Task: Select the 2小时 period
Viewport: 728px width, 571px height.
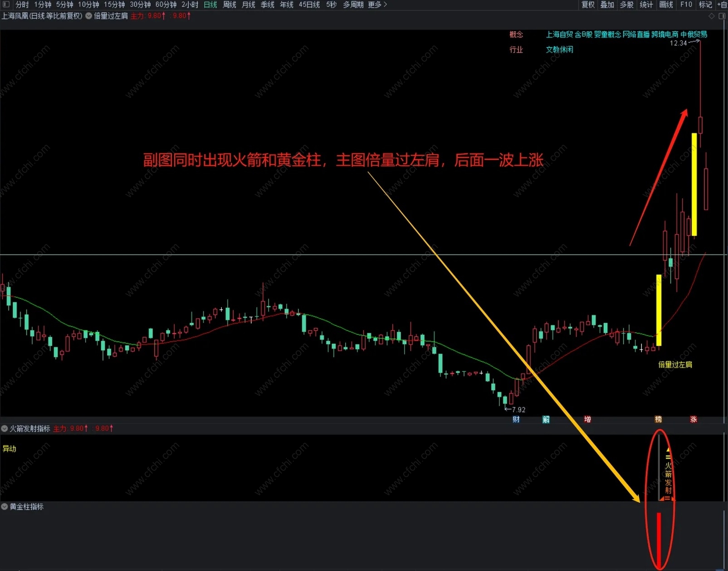Action: (190, 5)
